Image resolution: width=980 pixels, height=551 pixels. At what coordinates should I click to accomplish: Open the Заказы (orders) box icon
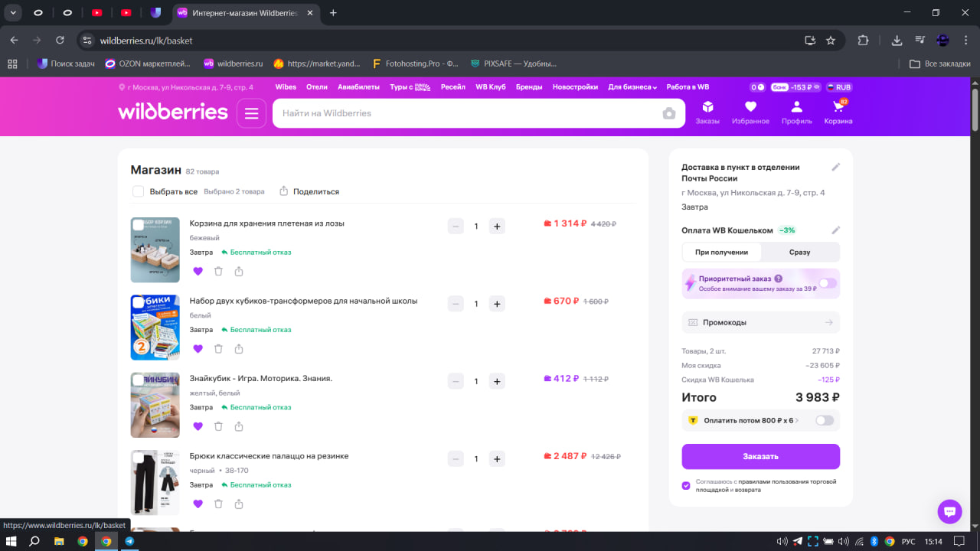(707, 107)
